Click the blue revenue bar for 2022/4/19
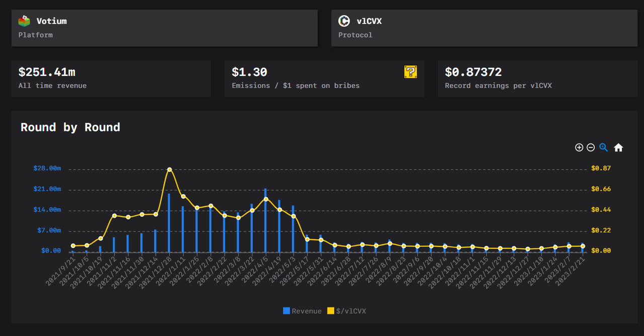This screenshot has width=644, height=336. (x=279, y=227)
